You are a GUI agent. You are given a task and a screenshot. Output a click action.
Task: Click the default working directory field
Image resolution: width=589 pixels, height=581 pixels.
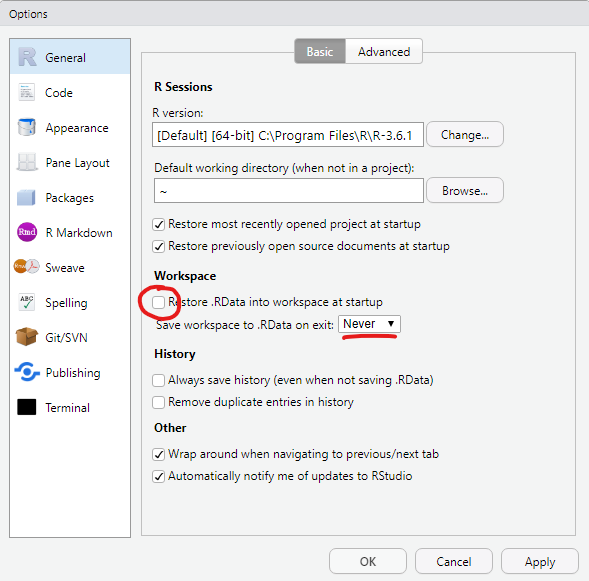point(289,191)
